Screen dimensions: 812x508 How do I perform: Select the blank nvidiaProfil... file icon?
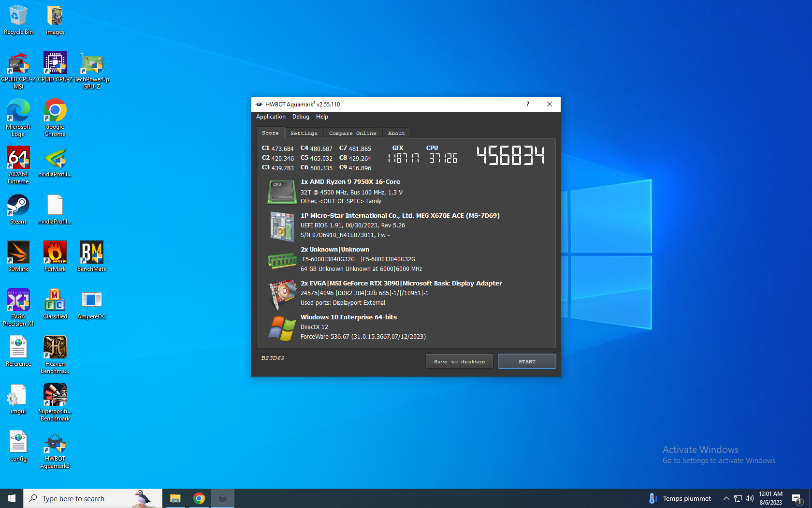pos(55,209)
